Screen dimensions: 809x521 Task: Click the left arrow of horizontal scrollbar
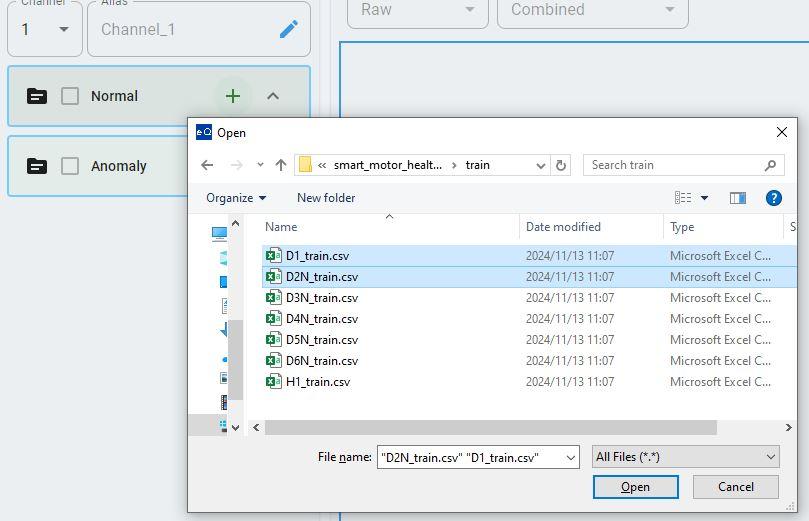coord(256,427)
